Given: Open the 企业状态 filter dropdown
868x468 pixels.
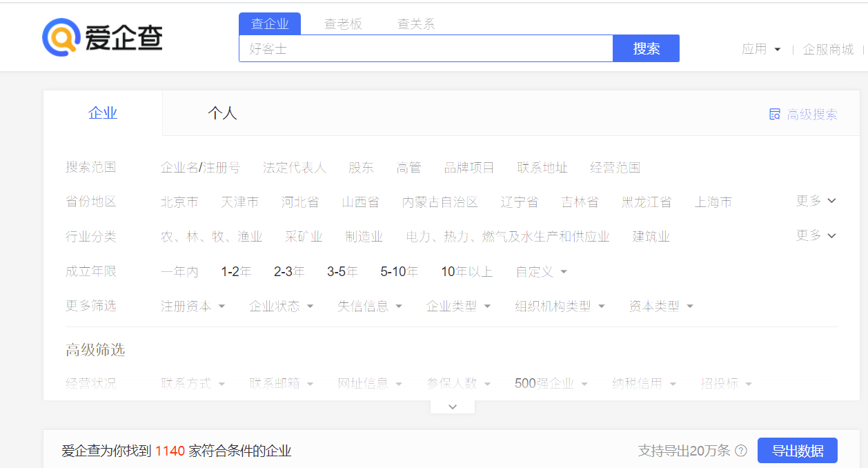Looking at the screenshot, I should point(281,306).
